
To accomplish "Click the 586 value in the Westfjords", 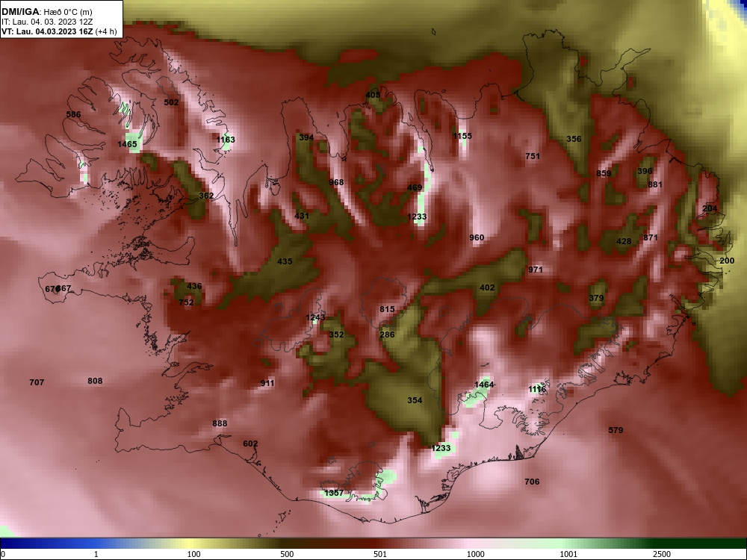I will pos(73,114).
